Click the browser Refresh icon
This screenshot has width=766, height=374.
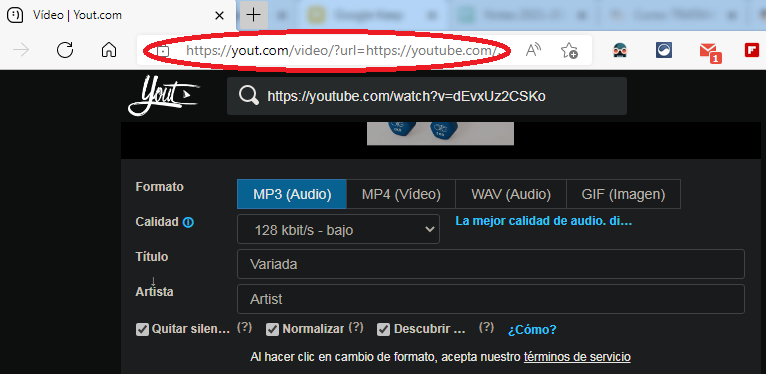(65, 50)
